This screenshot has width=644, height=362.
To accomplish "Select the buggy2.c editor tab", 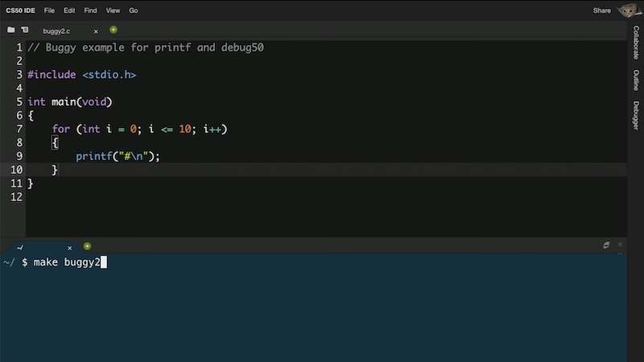I will click(57, 31).
